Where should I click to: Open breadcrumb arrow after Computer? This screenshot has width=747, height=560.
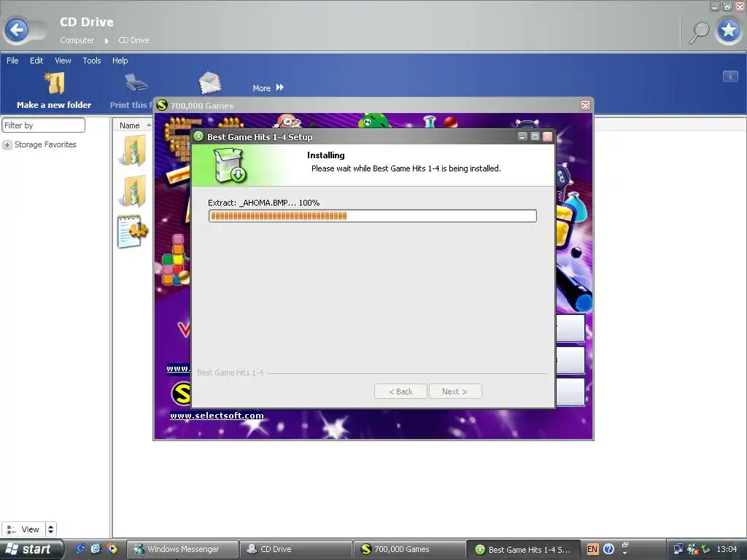107,41
